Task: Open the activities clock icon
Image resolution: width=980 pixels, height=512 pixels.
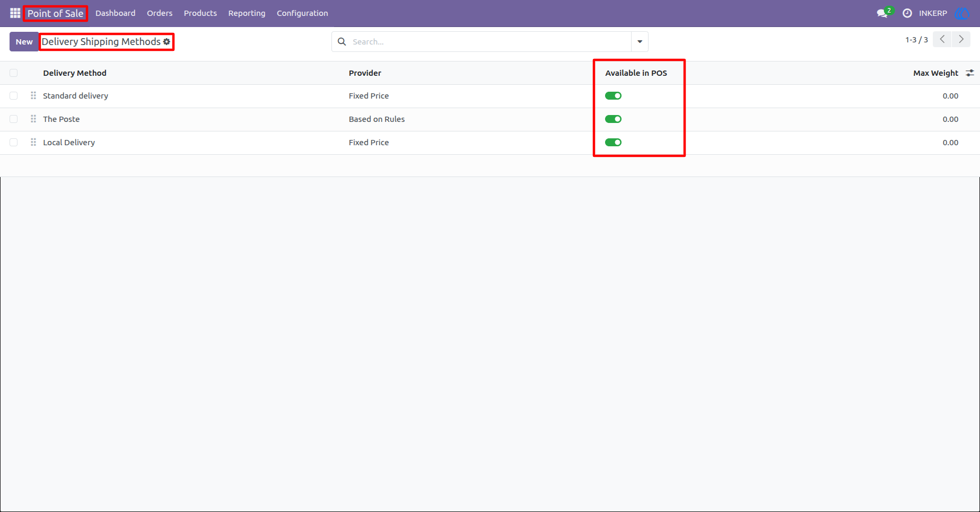Action: point(907,13)
